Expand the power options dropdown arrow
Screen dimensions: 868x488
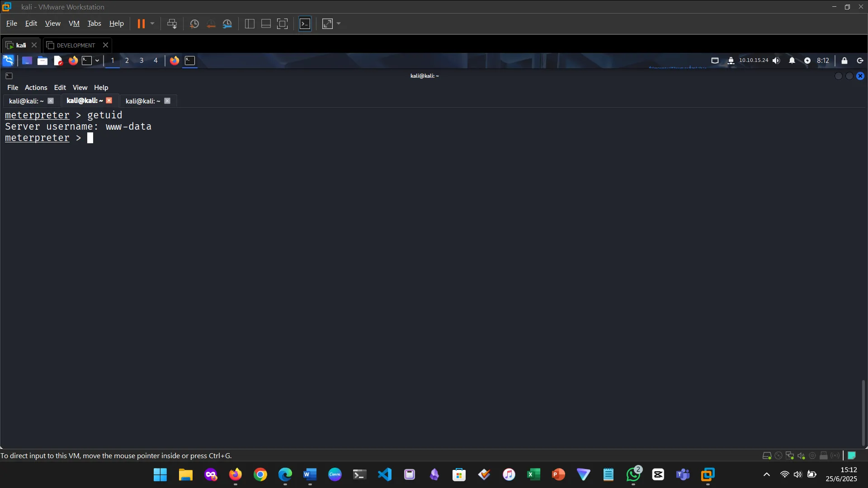point(152,24)
